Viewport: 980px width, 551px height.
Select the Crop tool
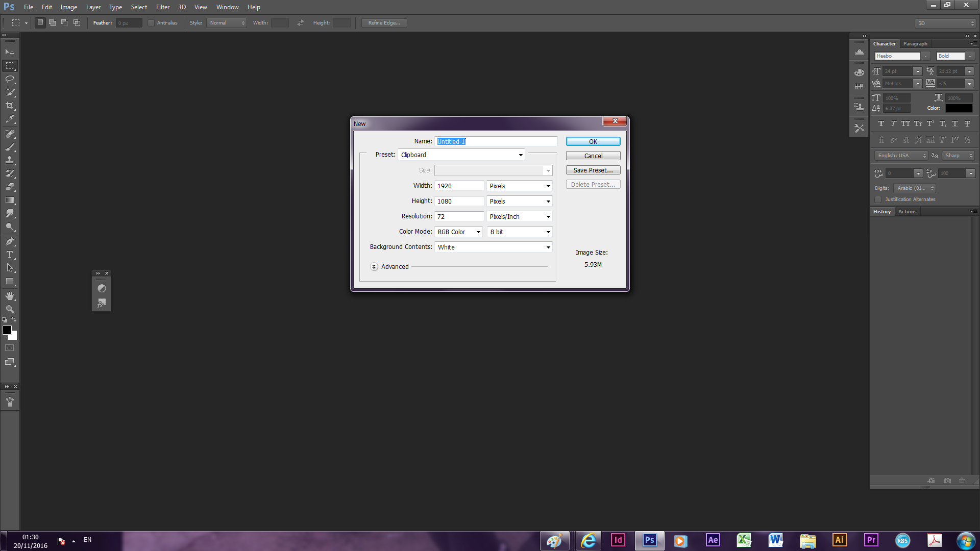click(10, 106)
